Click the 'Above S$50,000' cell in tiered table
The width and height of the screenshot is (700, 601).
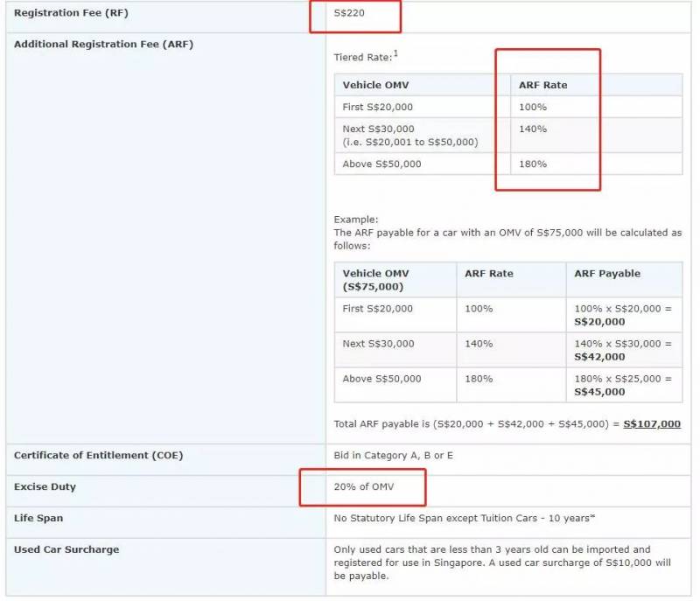click(381, 164)
